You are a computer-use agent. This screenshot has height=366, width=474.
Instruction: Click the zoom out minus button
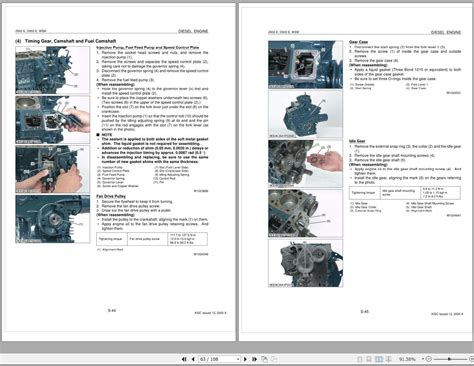[429, 359]
